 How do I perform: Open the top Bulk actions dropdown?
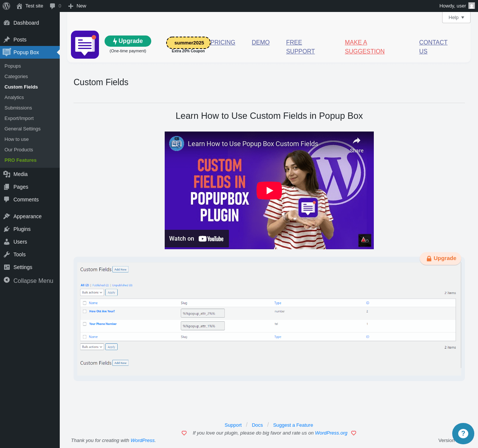[x=92, y=293]
